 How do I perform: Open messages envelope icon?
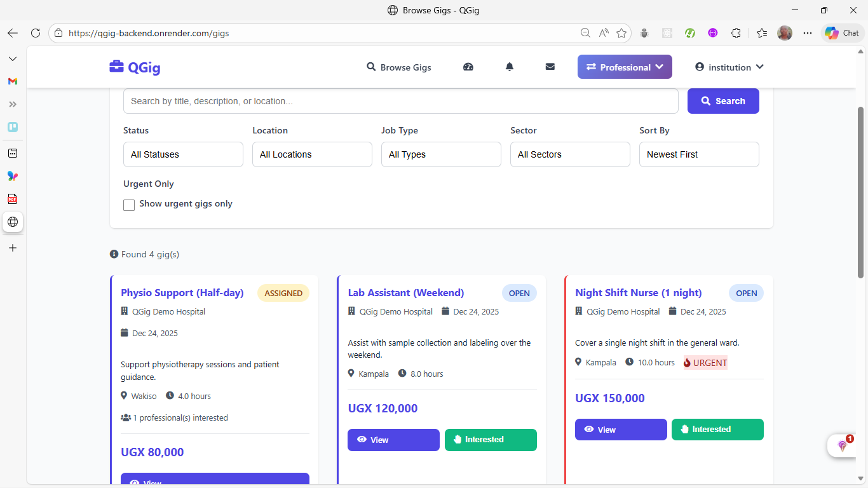coord(550,67)
